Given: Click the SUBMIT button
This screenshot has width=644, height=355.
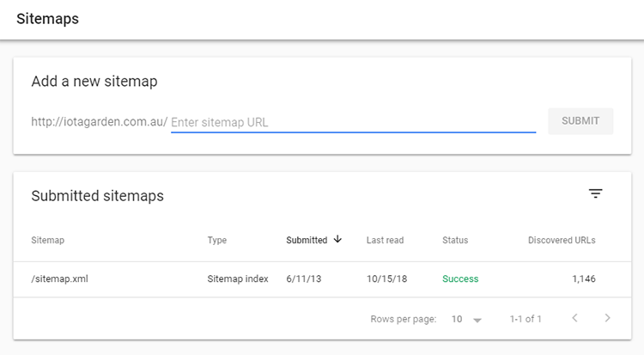Looking at the screenshot, I should coord(580,121).
